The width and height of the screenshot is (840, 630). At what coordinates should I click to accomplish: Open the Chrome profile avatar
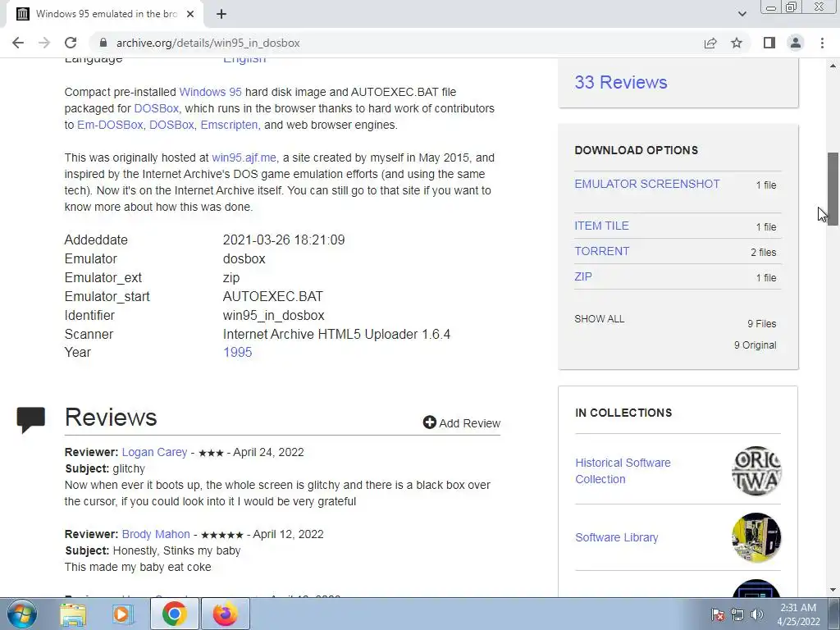(796, 43)
